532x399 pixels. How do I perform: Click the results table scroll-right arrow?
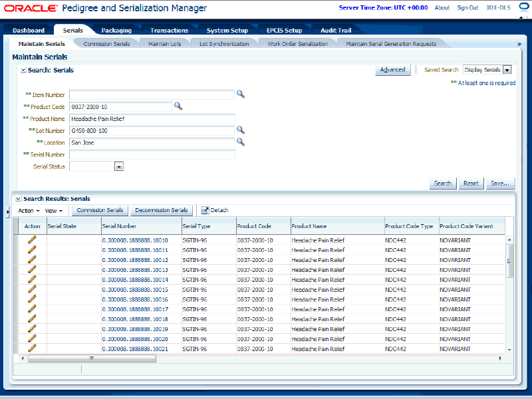500,358
